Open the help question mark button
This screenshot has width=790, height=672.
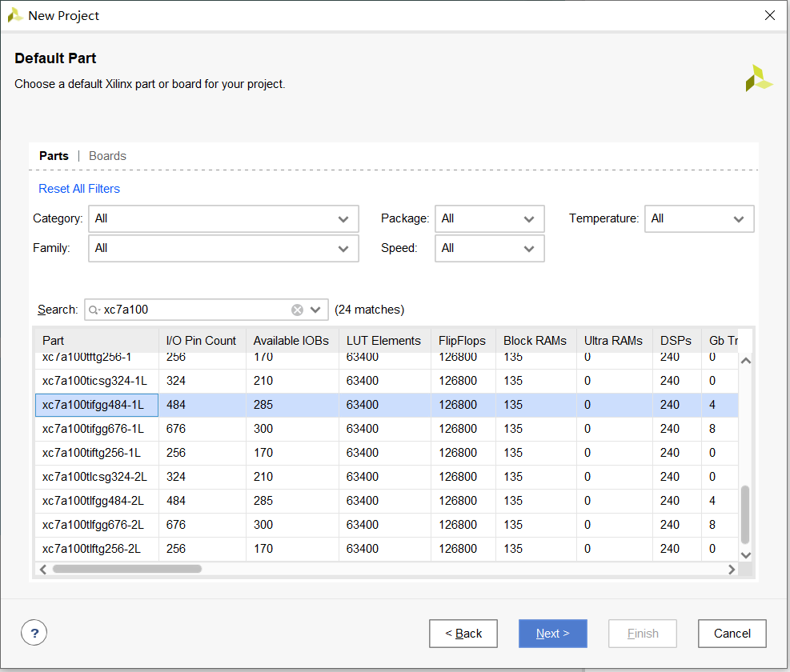coord(34,633)
